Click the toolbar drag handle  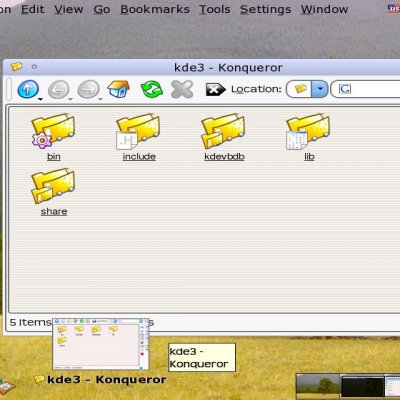9,89
